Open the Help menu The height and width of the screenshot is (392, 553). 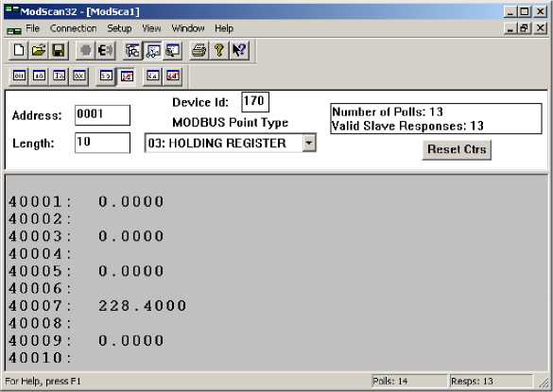224,28
